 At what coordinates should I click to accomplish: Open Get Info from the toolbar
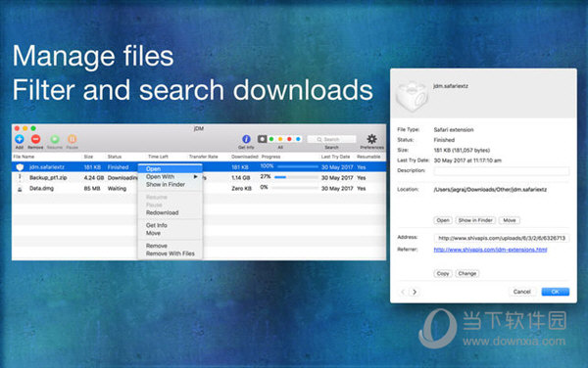(246, 139)
